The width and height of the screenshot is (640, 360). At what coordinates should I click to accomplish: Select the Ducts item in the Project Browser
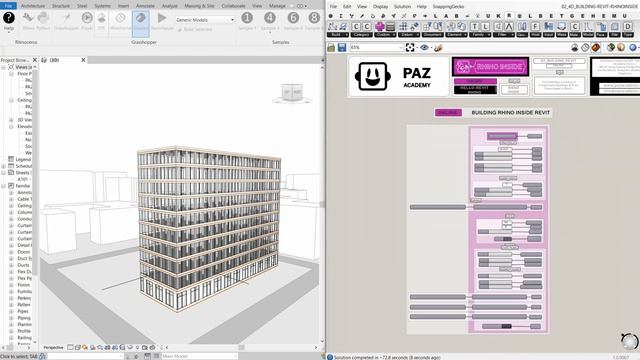pos(23,265)
